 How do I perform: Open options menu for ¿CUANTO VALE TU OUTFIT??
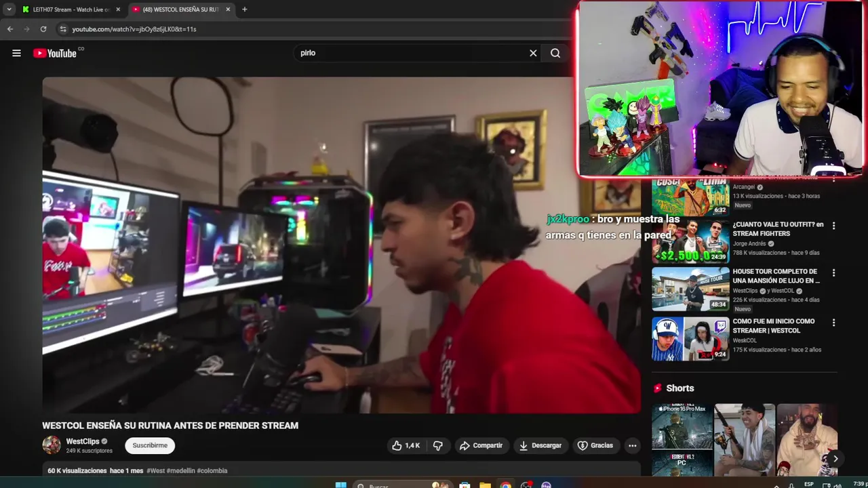833,226
